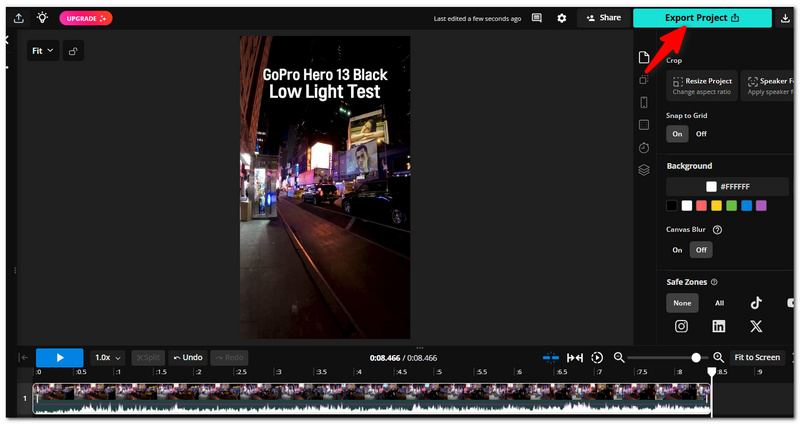Image resolution: width=800 pixels, height=424 pixels.
Task: Click the Canvas Blur help icon
Action: [x=717, y=230]
